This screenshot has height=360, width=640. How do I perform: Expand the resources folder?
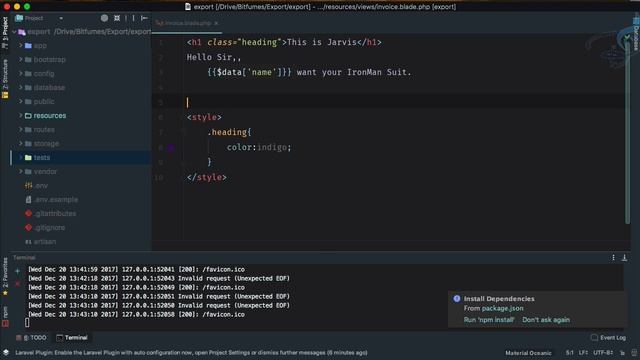(x=20, y=116)
